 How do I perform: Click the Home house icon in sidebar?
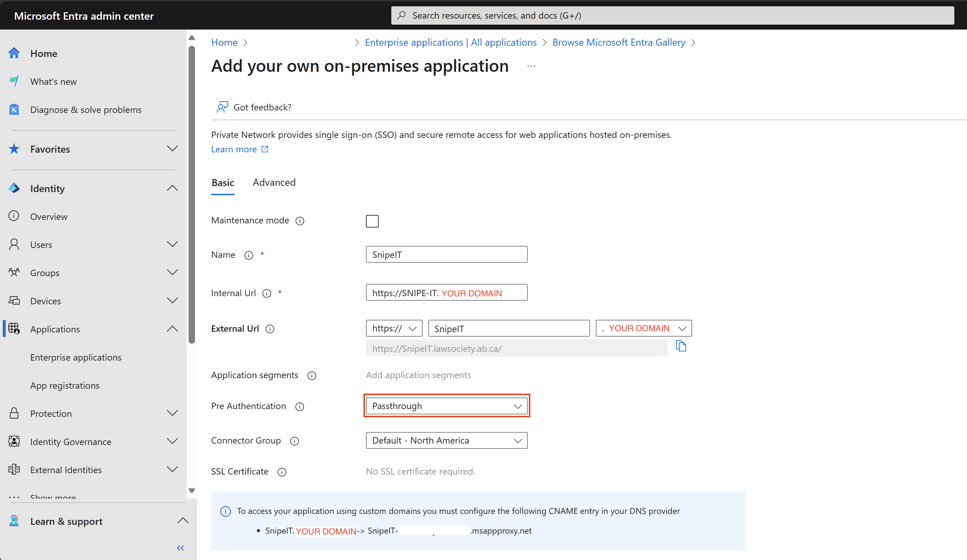click(x=14, y=53)
